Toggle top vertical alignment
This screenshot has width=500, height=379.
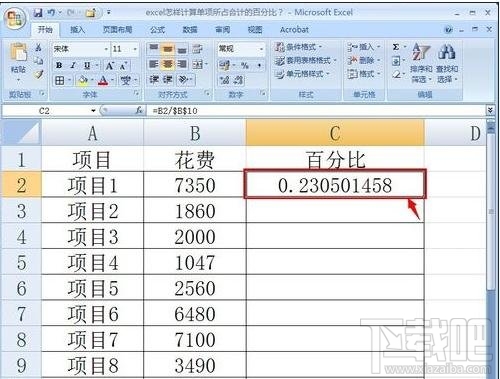154,49
